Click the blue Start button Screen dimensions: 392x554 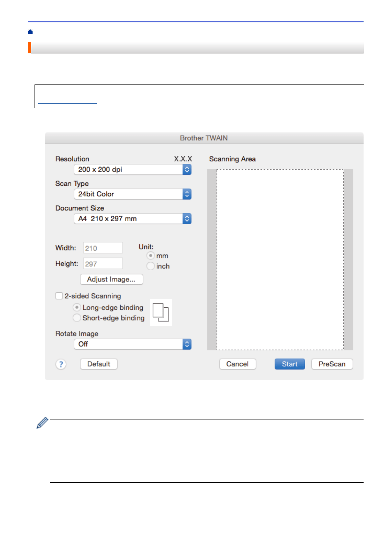(x=290, y=364)
